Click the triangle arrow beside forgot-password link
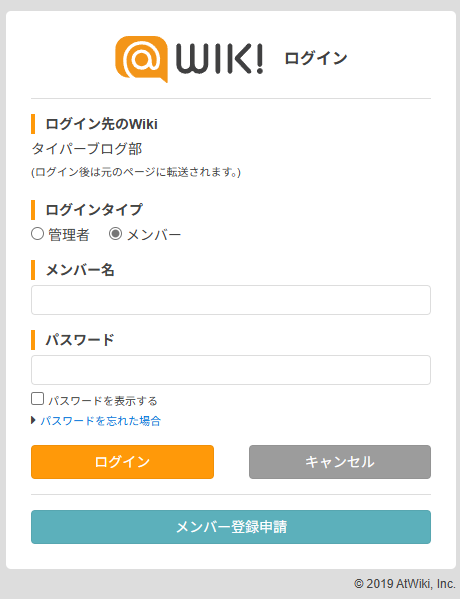The height and width of the screenshot is (599, 460). tap(33, 421)
